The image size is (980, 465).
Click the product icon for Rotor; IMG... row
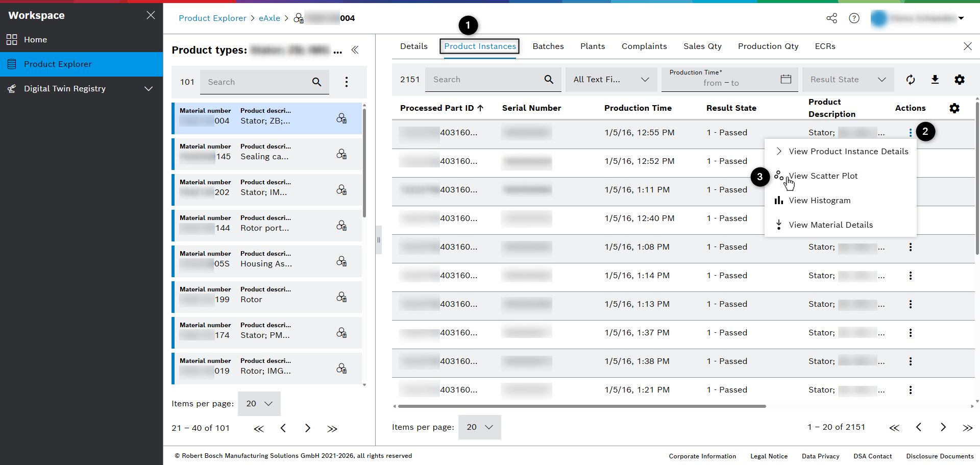click(x=341, y=369)
